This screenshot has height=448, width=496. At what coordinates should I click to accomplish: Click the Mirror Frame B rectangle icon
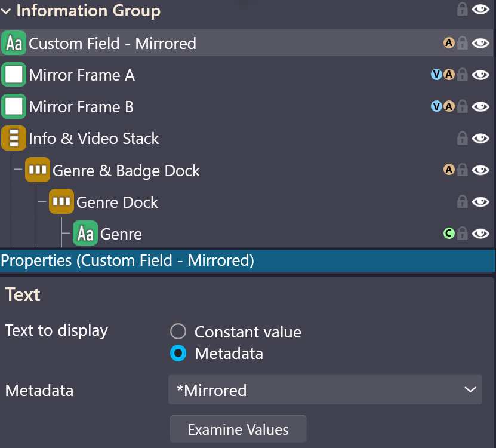pyautogui.click(x=14, y=106)
